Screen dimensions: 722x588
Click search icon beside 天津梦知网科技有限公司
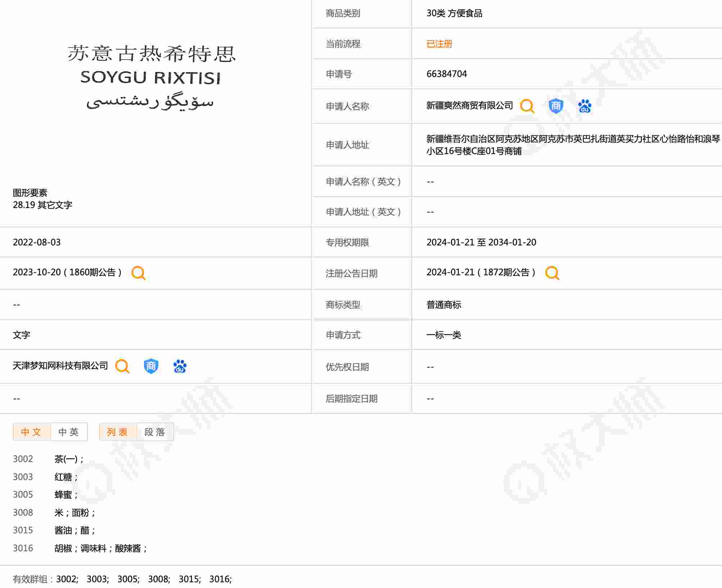[122, 366]
